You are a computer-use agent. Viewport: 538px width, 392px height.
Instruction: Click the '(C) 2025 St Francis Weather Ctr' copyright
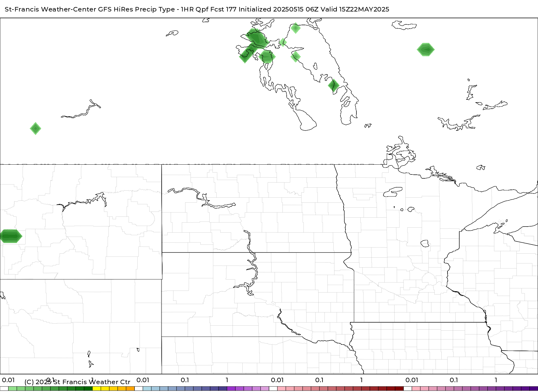point(77,382)
